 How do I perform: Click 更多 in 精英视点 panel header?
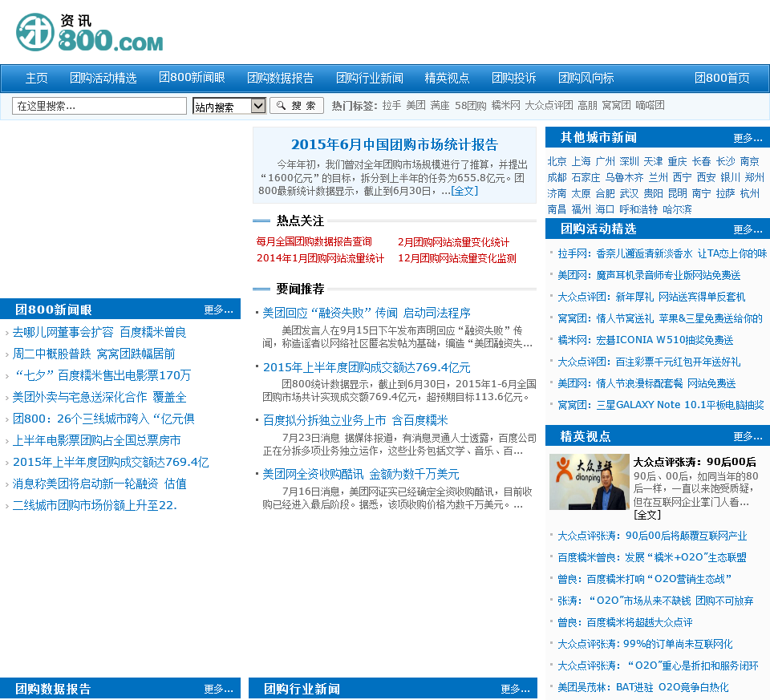click(748, 437)
